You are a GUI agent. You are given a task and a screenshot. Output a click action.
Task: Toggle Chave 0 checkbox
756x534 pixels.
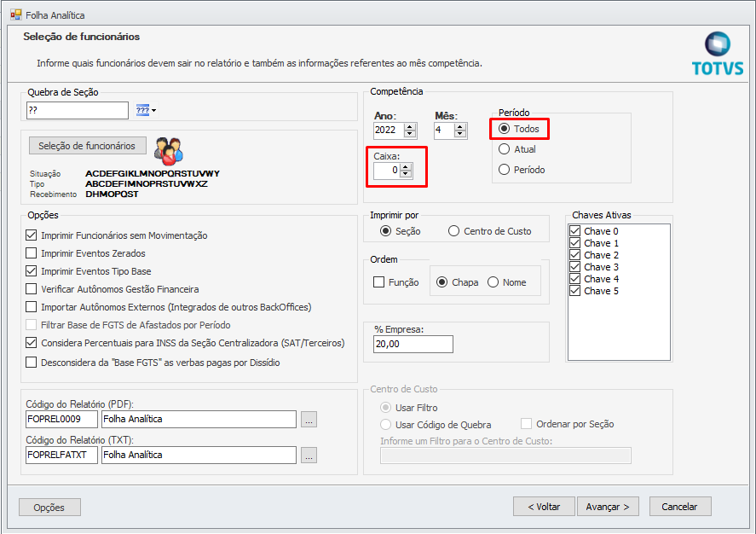tap(574, 231)
